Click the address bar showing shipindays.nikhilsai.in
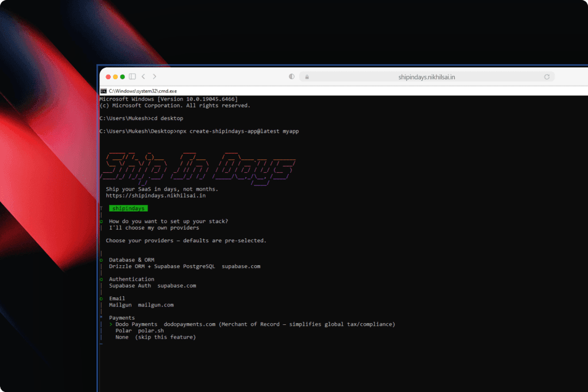This screenshot has width=588, height=392. pyautogui.click(x=427, y=76)
